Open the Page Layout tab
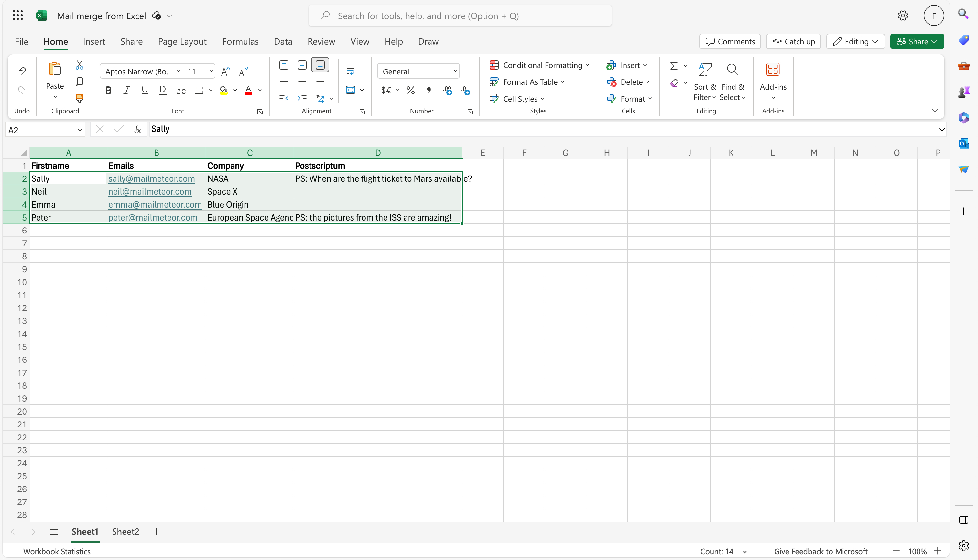978x560 pixels. click(182, 41)
